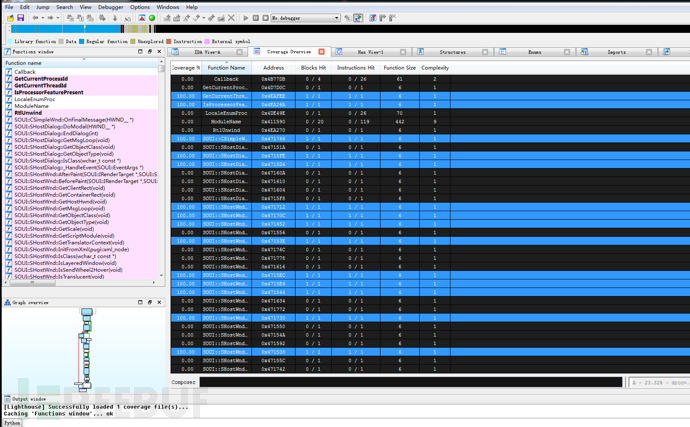
Task: Switch to the Structures tab
Action: tap(452, 51)
